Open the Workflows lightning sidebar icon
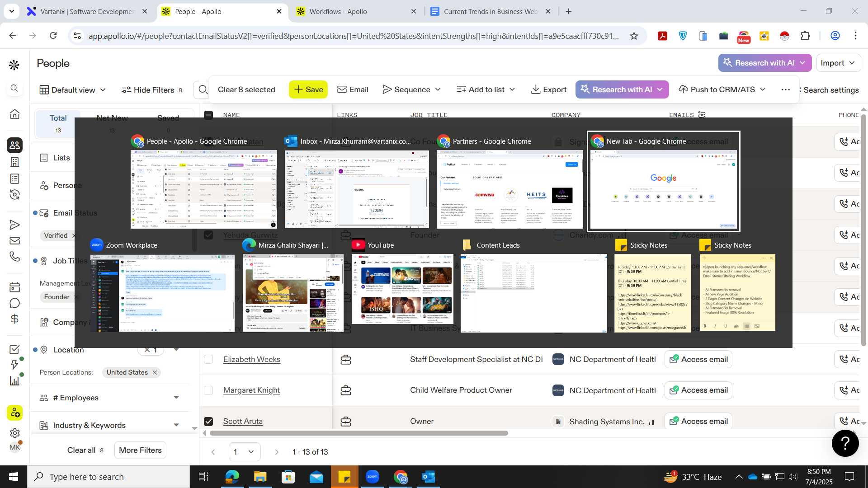This screenshot has width=868, height=488. pos(14,364)
